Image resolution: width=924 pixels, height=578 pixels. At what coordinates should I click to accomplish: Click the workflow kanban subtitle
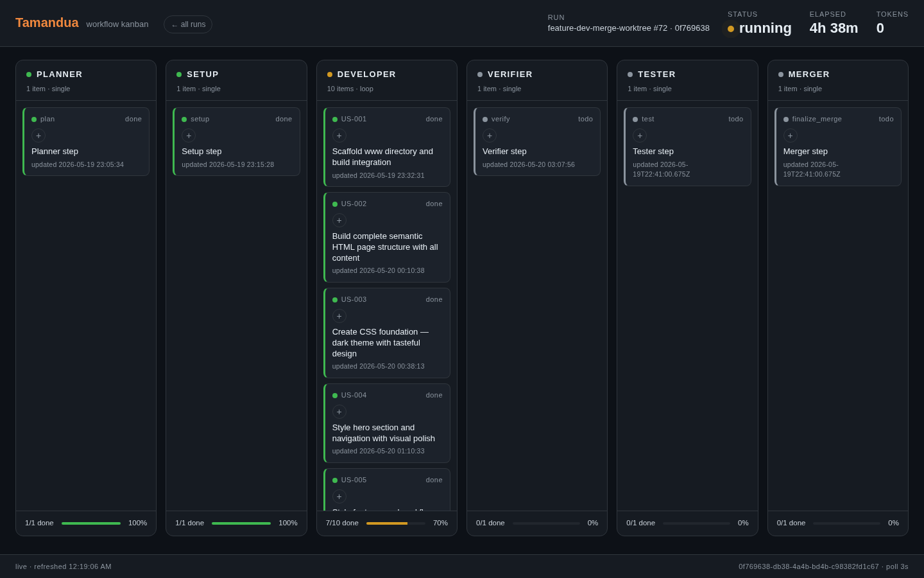point(117,24)
